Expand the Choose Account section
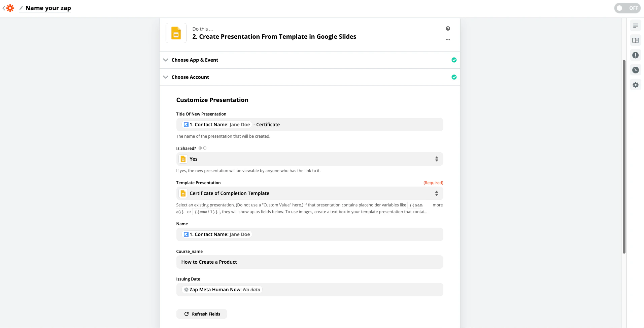The height and width of the screenshot is (328, 644). [310, 77]
